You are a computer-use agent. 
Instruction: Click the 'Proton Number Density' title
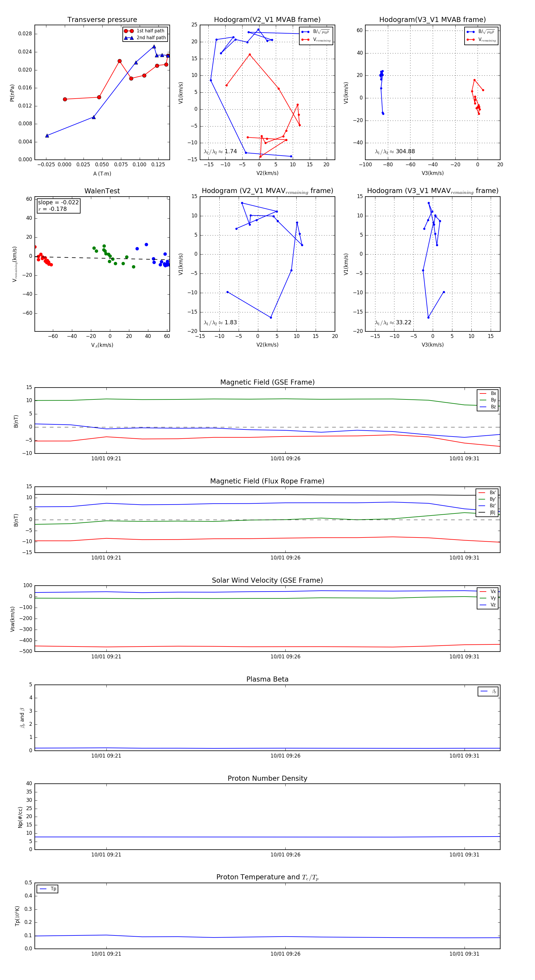click(267, 778)
